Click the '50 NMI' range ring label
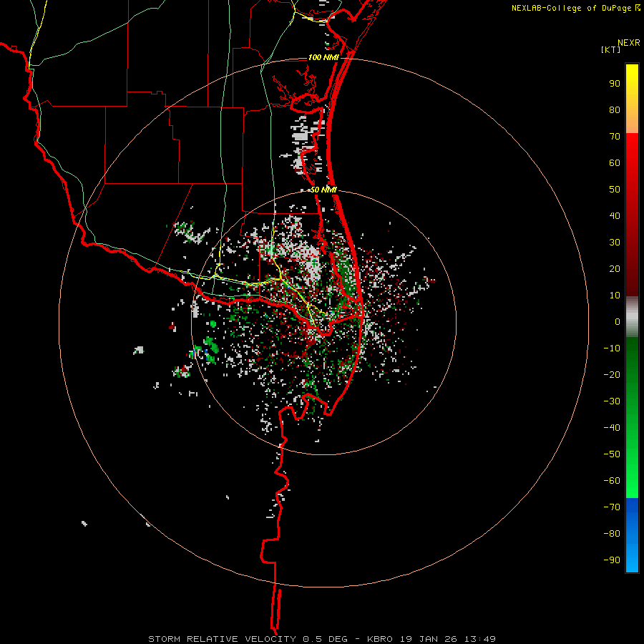 [x=323, y=190]
